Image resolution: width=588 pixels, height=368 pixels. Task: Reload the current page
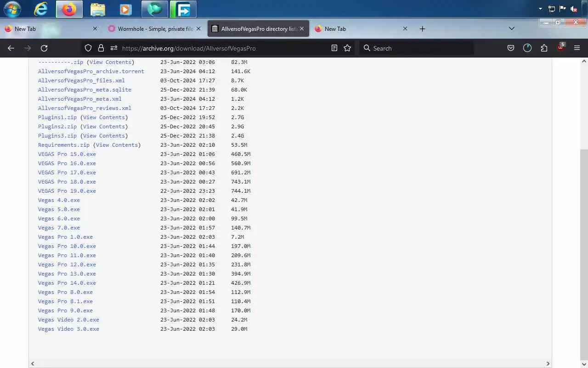point(44,48)
